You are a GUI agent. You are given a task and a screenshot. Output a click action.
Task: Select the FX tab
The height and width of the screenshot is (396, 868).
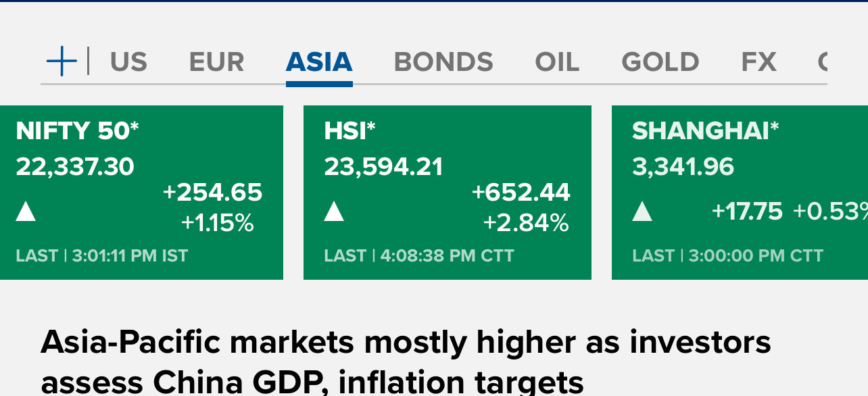click(758, 62)
